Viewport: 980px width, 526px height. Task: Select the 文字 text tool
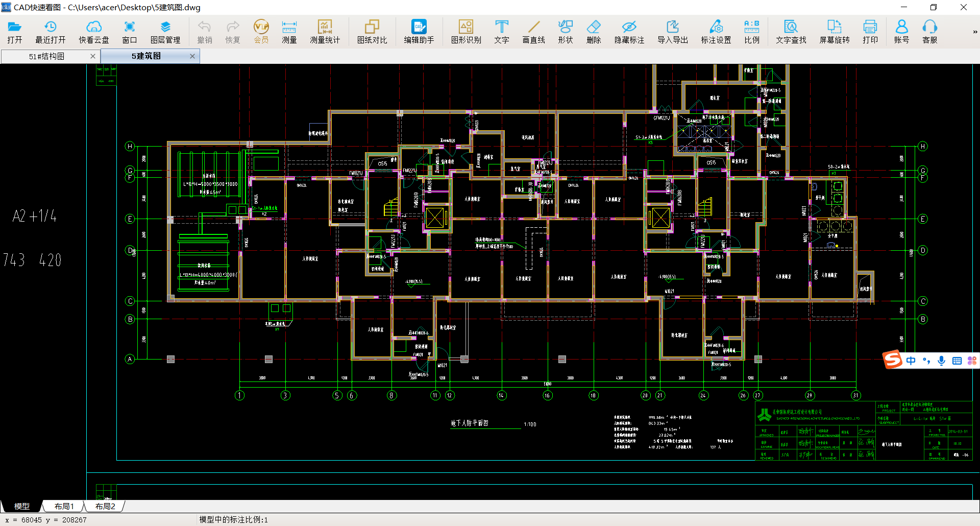[x=502, y=32]
